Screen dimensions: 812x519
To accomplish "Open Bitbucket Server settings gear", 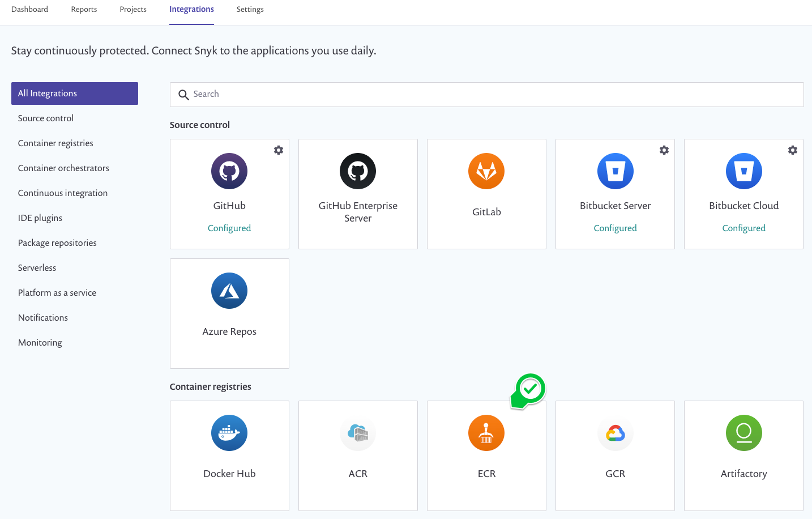I will point(664,150).
